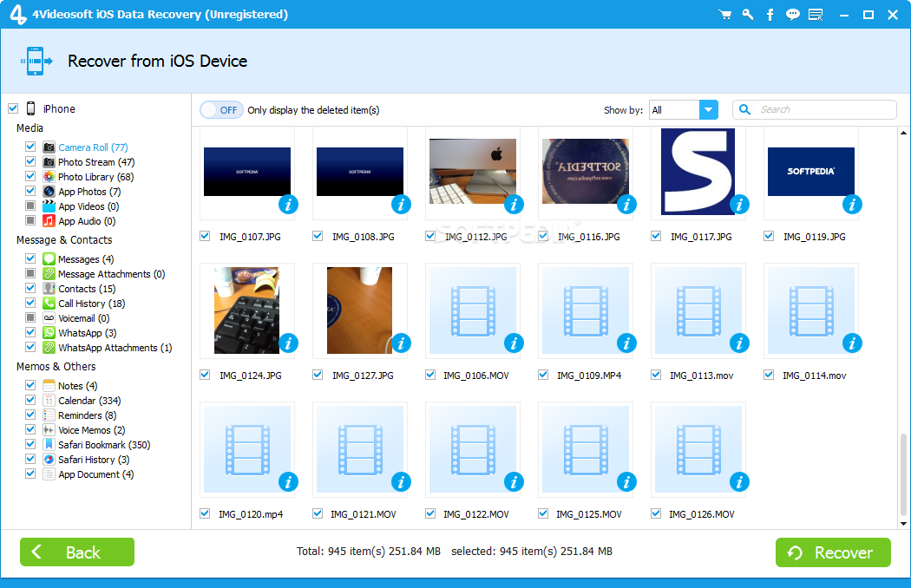Show info for IMG_0108.JPG
The image size is (911, 588).
coord(401,205)
